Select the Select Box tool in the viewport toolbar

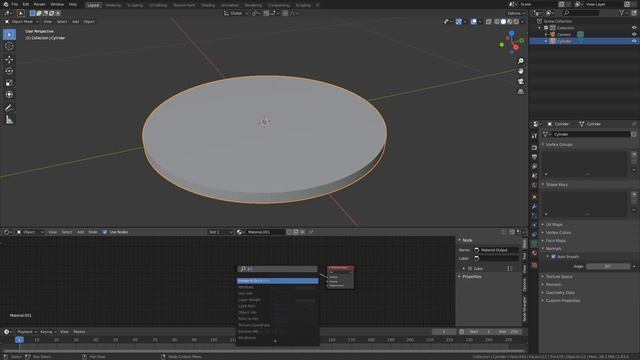9,35
